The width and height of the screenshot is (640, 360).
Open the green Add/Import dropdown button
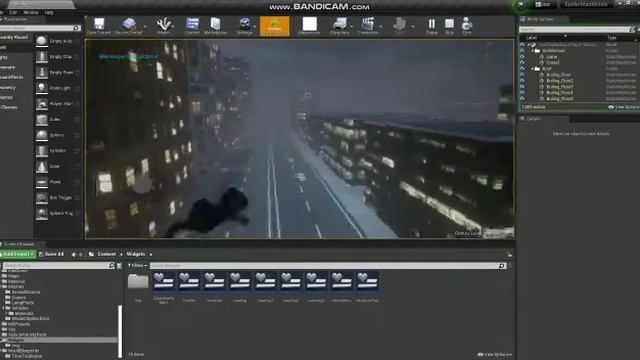(18, 254)
